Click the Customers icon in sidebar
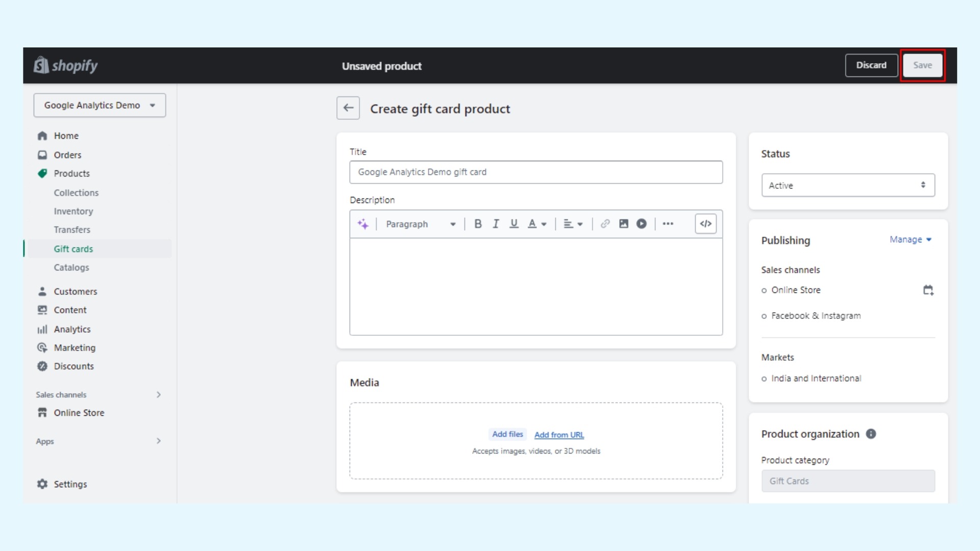The image size is (980, 551). coord(42,291)
